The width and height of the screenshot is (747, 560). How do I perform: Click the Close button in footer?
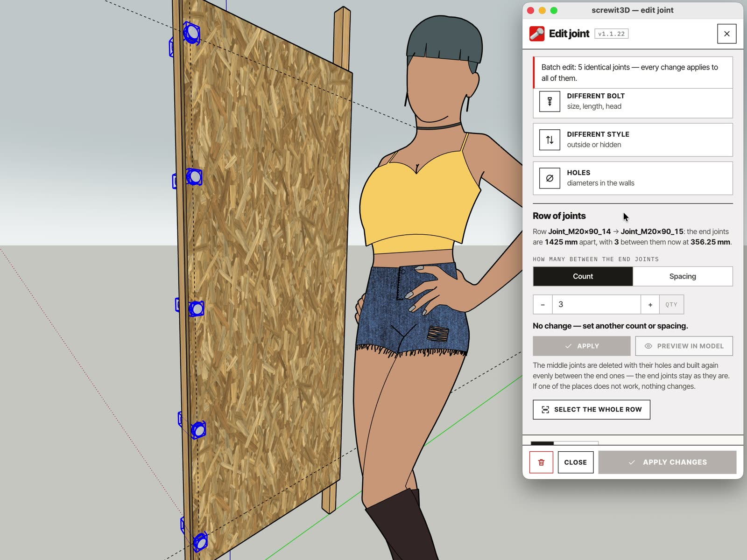click(576, 462)
